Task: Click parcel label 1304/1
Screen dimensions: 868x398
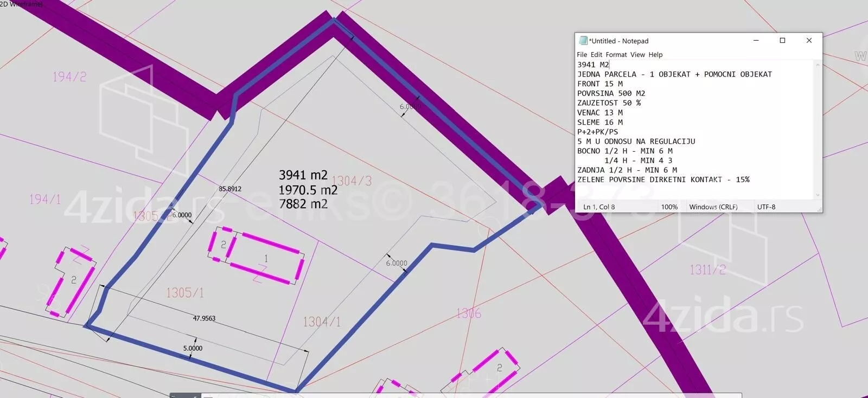Action: 322,322
